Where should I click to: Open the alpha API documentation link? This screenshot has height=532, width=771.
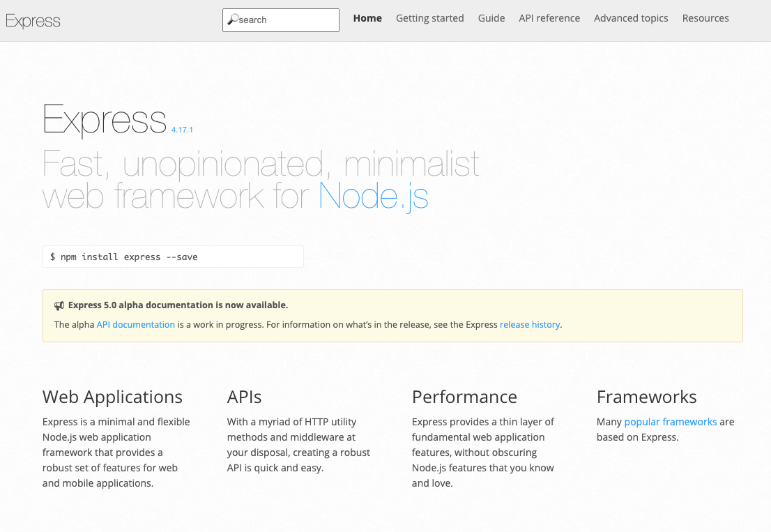click(136, 324)
